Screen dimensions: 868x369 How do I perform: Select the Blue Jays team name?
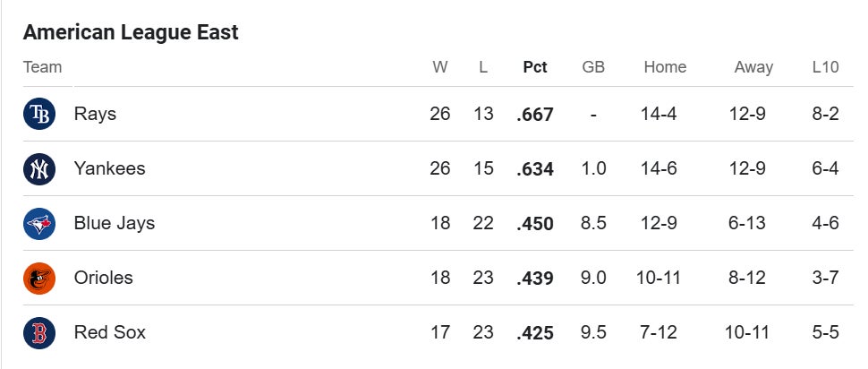[x=115, y=223]
